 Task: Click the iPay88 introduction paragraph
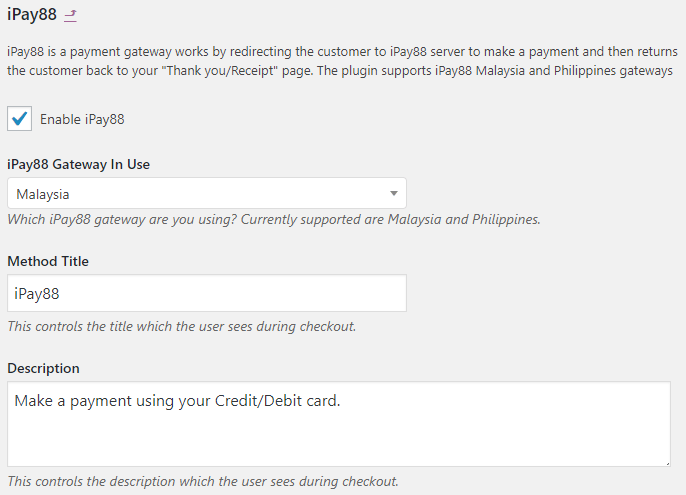[x=340, y=61]
